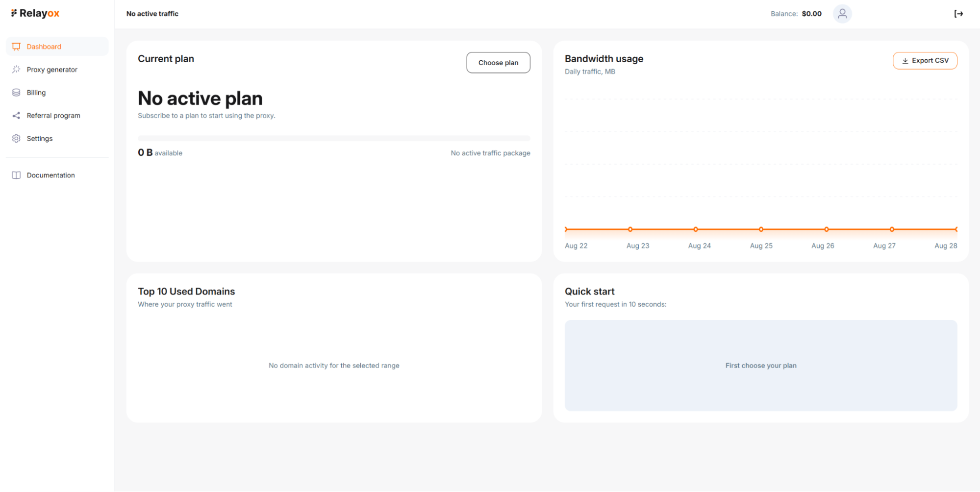Export bandwidth usage as CSV
The height and width of the screenshot is (492, 980).
(x=925, y=61)
